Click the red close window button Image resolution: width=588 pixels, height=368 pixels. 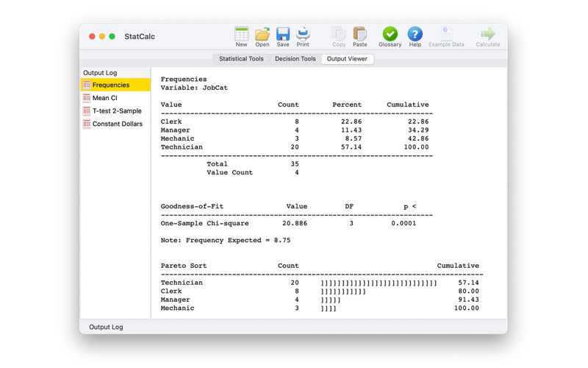pos(92,36)
